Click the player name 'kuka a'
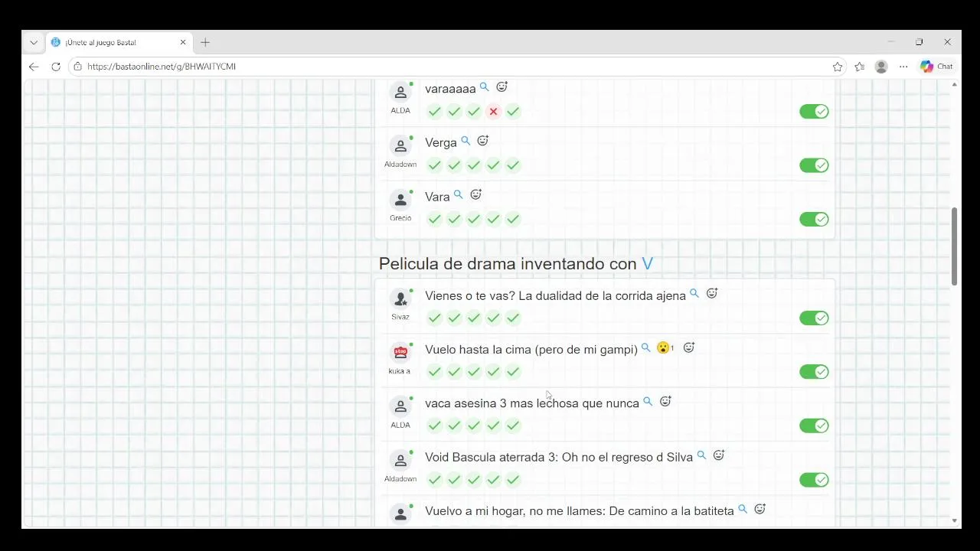The width and height of the screenshot is (980, 551). 400,371
